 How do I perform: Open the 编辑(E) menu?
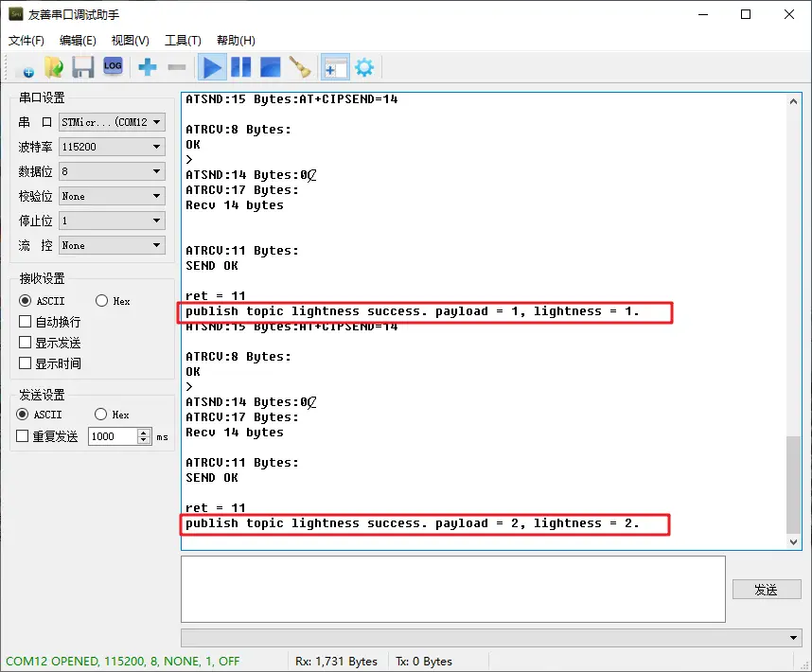tap(78, 41)
